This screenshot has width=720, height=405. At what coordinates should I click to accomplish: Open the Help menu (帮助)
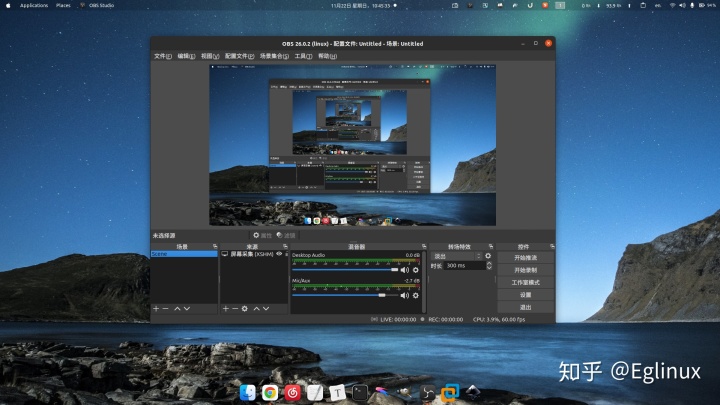[327, 56]
